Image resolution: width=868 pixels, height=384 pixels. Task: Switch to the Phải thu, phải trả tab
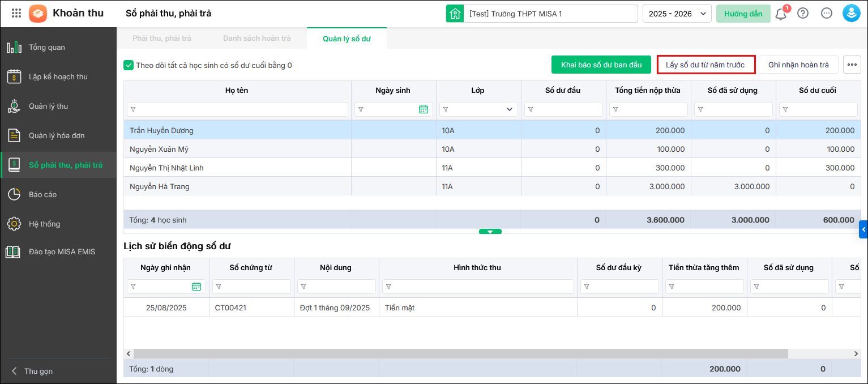pyautogui.click(x=162, y=39)
